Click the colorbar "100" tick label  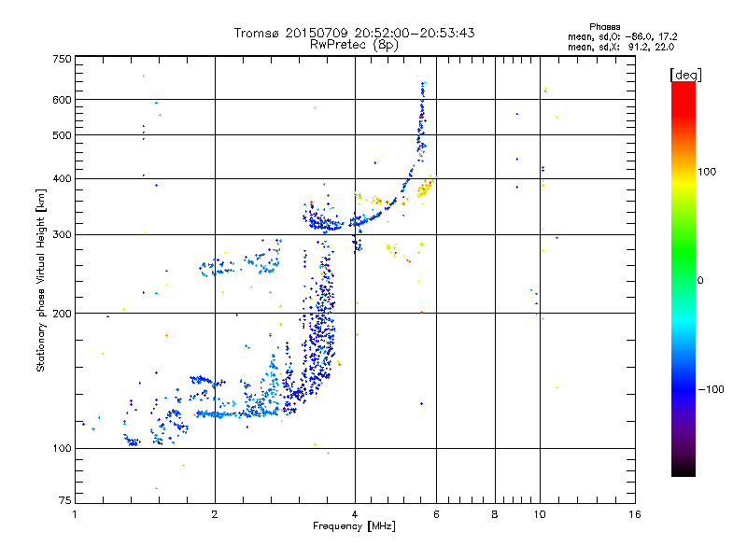click(x=707, y=172)
